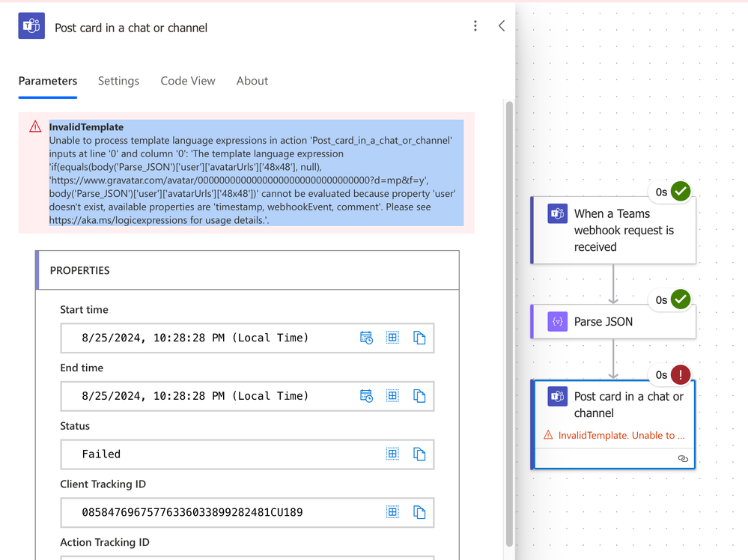Image resolution: width=748 pixels, height=560 pixels.
Task: Click the green success check on Parse JSON node
Action: tap(681, 299)
